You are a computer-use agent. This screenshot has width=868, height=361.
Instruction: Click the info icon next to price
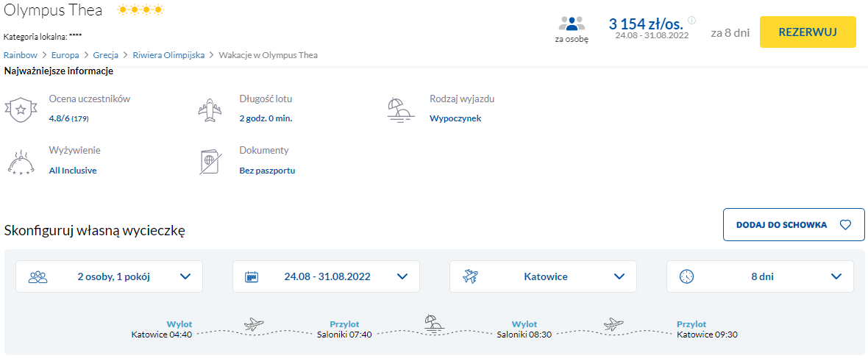pyautogui.click(x=691, y=21)
